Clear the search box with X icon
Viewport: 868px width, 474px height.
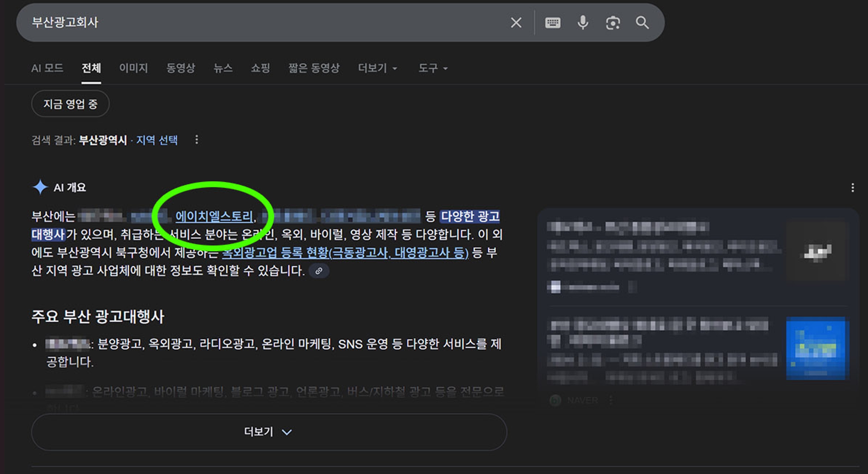click(516, 23)
